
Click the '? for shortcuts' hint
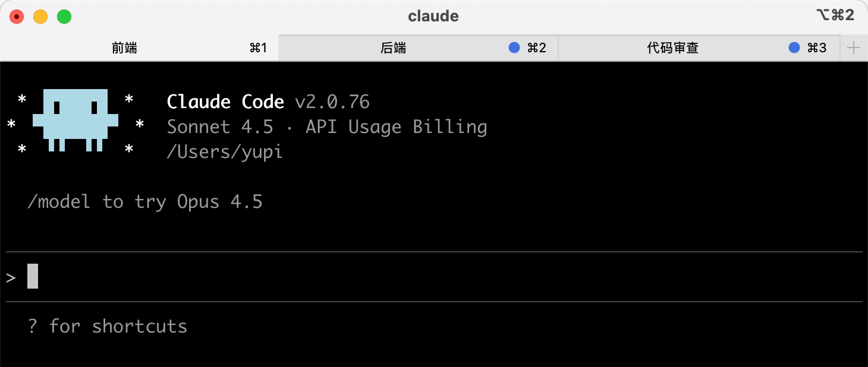click(108, 326)
